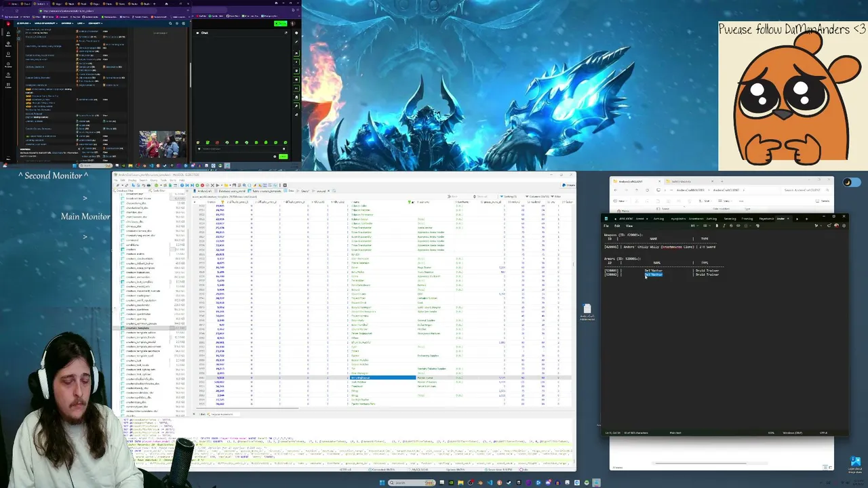Open the Filter dropdown in the data grid
Image resolution: width=868 pixels, height=488 pixels.
557,197
